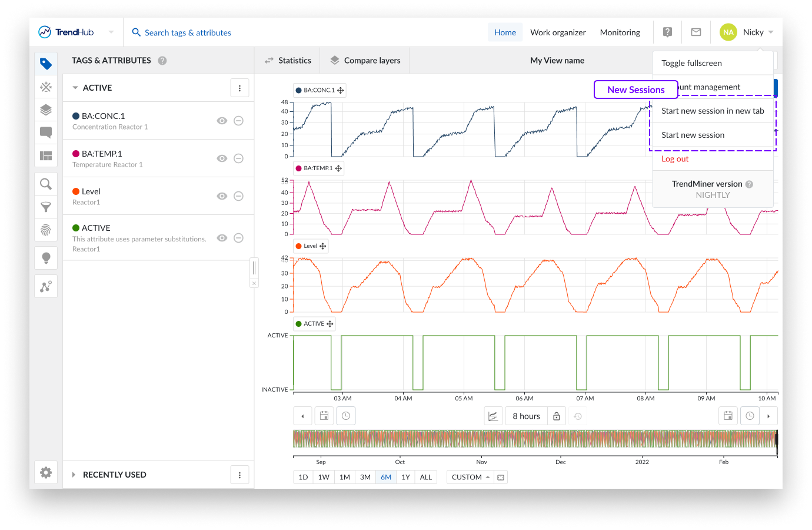This screenshot has width=812, height=530.
Task: Click the settings gear icon
Action: point(46,472)
